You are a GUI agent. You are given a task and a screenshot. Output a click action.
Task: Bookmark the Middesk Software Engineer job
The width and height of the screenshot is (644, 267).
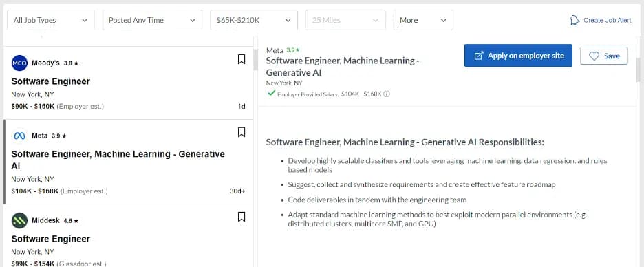241,217
